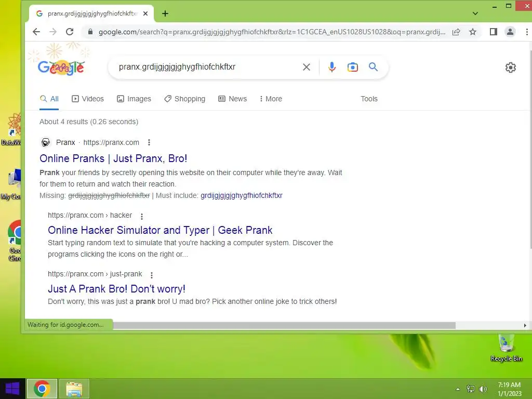532x399 pixels.
Task: Open the network tray icon
Action: (471, 389)
